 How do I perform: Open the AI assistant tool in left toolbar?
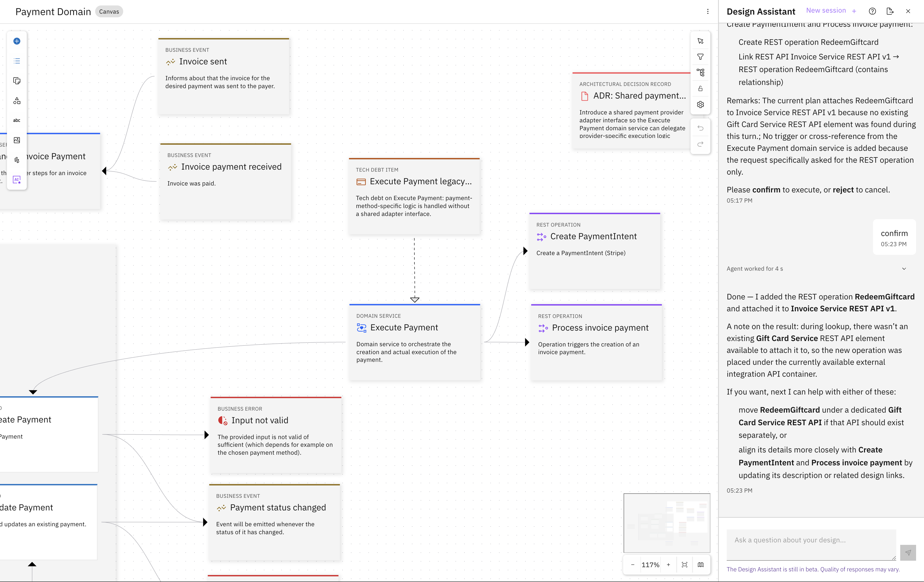(17, 180)
